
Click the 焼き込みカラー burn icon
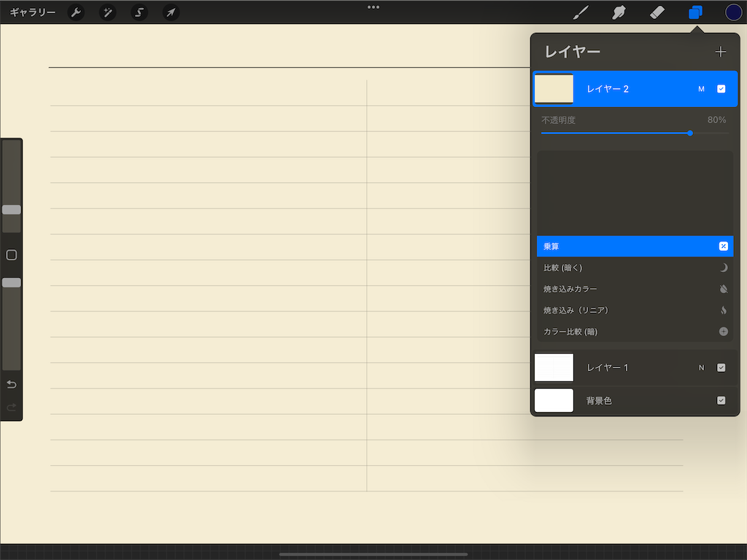pyautogui.click(x=723, y=289)
